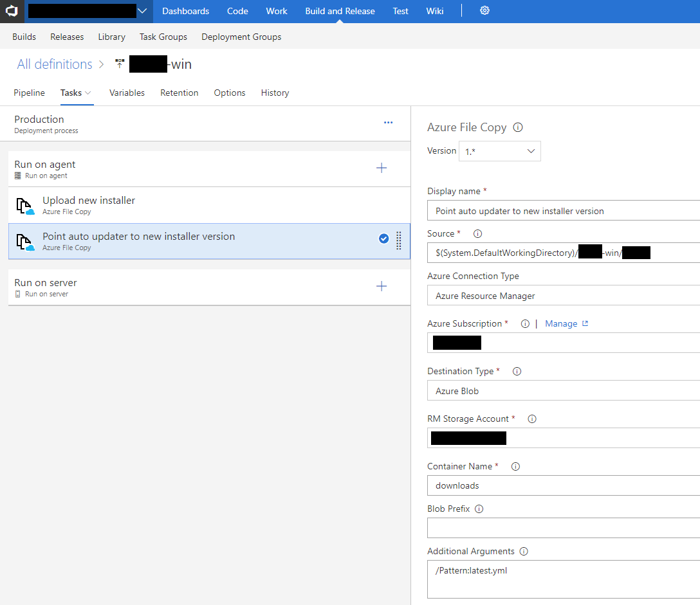Go to the Releases page
700x605 pixels.
click(x=67, y=37)
